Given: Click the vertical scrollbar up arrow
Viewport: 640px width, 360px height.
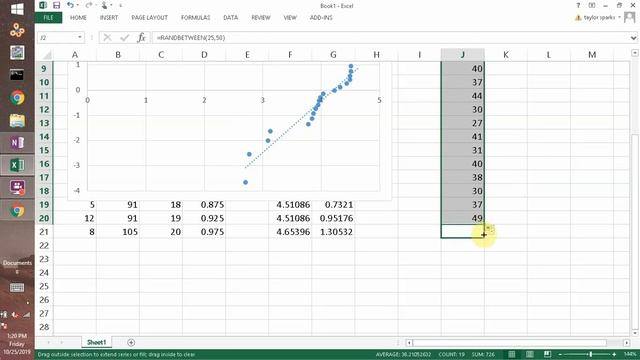Looking at the screenshot, I should tap(635, 53).
